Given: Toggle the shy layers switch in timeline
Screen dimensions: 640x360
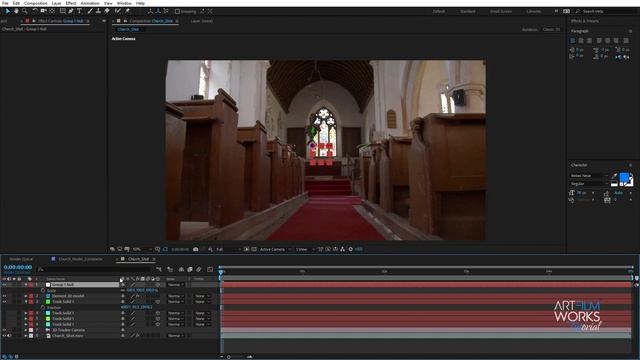Looking at the screenshot, I should pos(181,269).
